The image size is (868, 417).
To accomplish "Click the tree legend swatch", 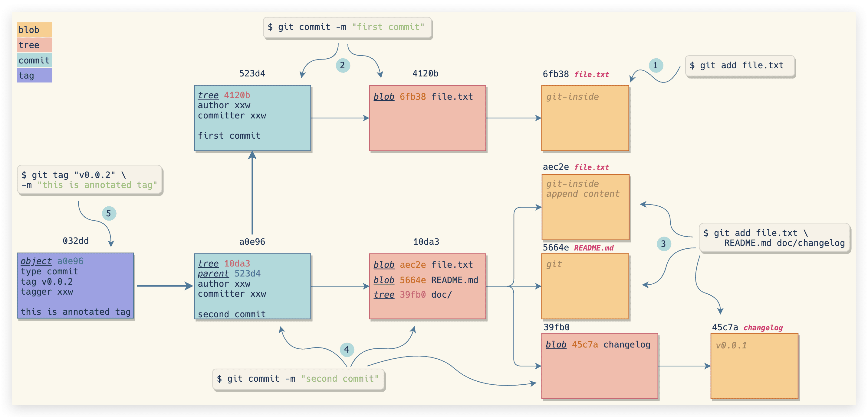I will [x=35, y=45].
